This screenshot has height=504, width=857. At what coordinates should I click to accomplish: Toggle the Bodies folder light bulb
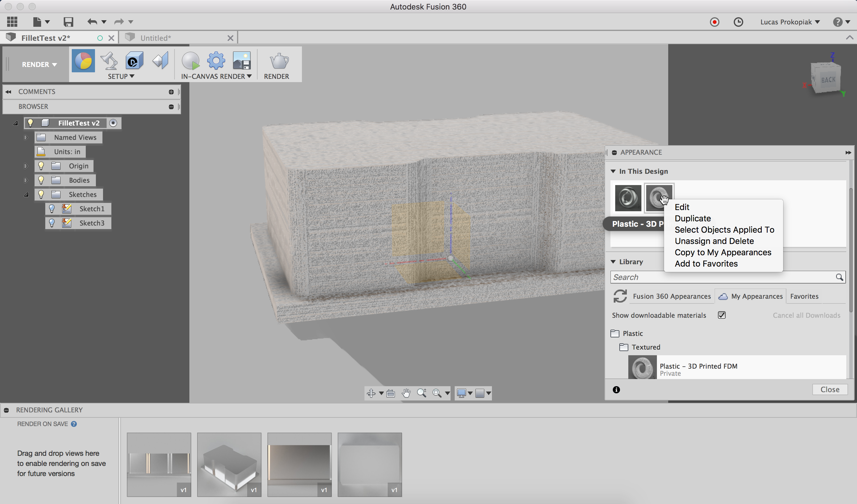[x=41, y=180]
